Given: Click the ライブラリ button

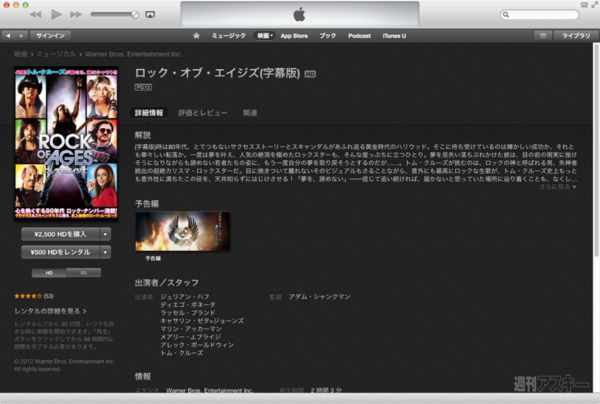Looking at the screenshot, I should [x=576, y=36].
